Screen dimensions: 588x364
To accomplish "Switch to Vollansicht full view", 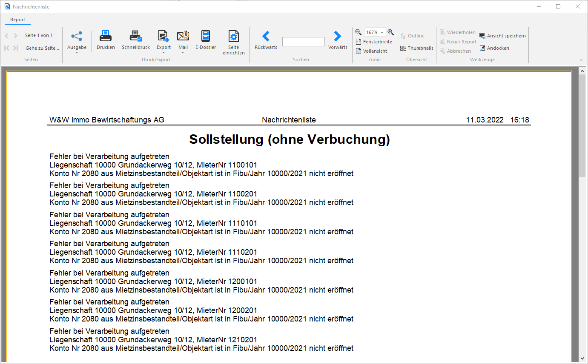I will point(371,51).
